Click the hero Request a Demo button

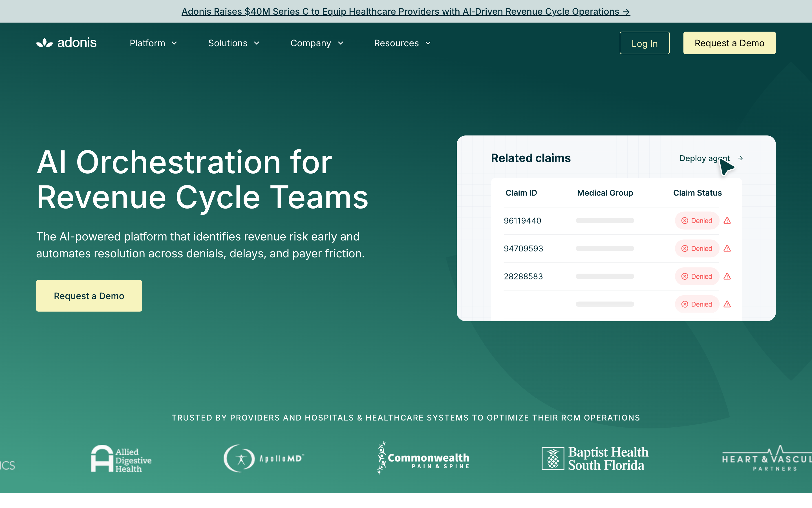coord(89,296)
